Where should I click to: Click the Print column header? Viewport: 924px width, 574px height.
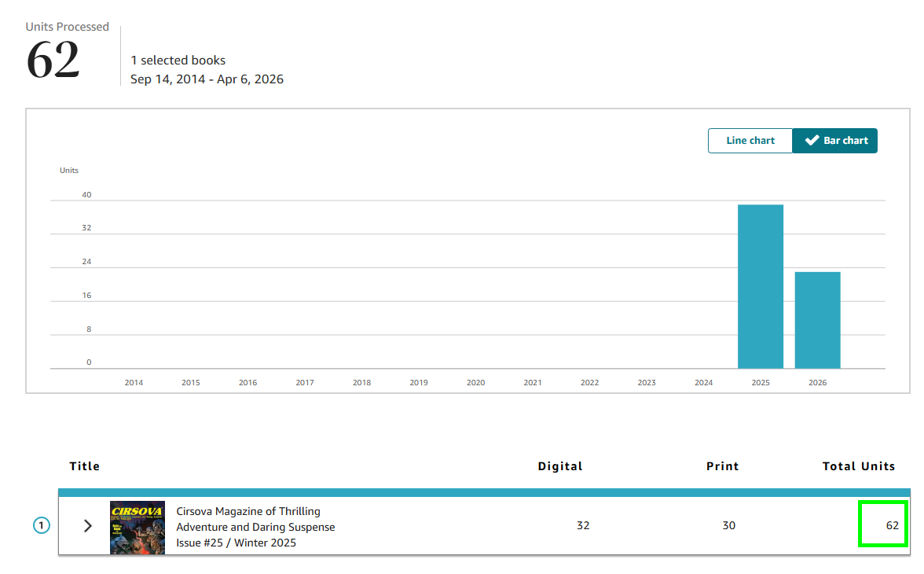pos(723,466)
